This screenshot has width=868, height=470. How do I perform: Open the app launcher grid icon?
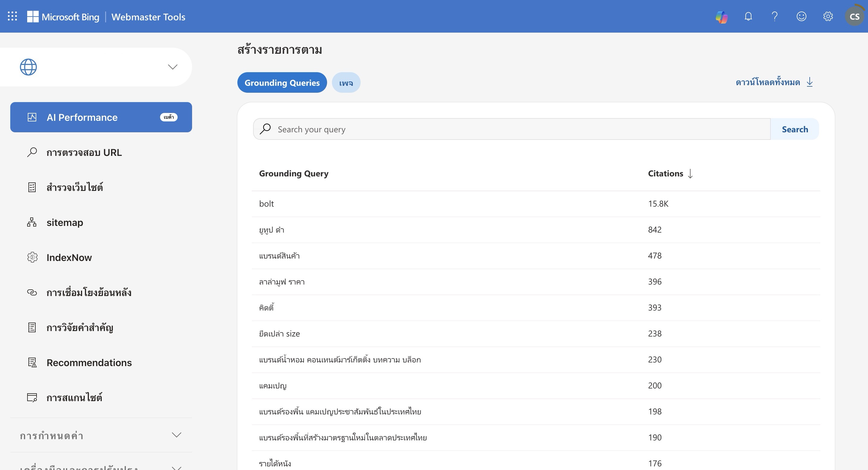tap(12, 16)
